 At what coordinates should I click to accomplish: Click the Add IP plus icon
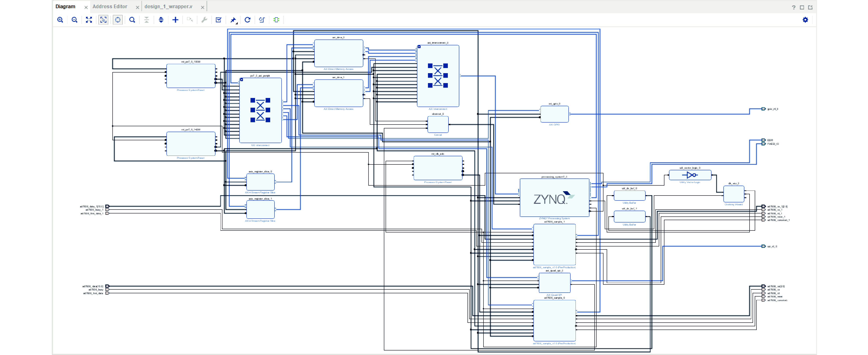tap(175, 20)
